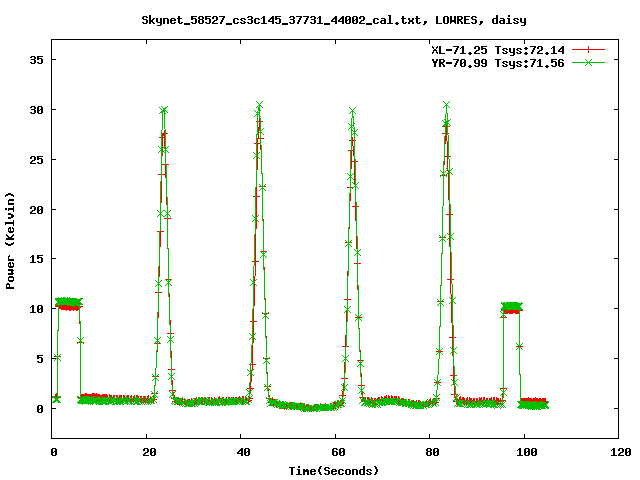The height and width of the screenshot is (480, 640).
Task: Click the y-axis tick label 25
Action: point(36,160)
